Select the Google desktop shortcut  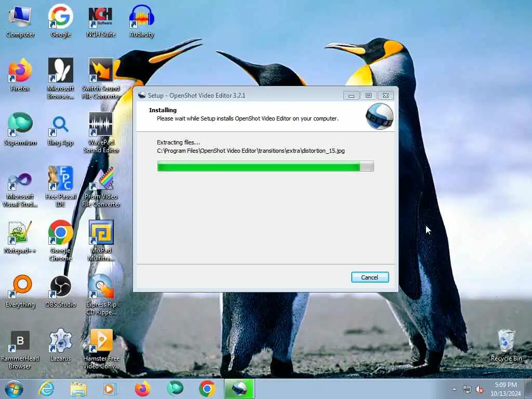pyautogui.click(x=60, y=21)
